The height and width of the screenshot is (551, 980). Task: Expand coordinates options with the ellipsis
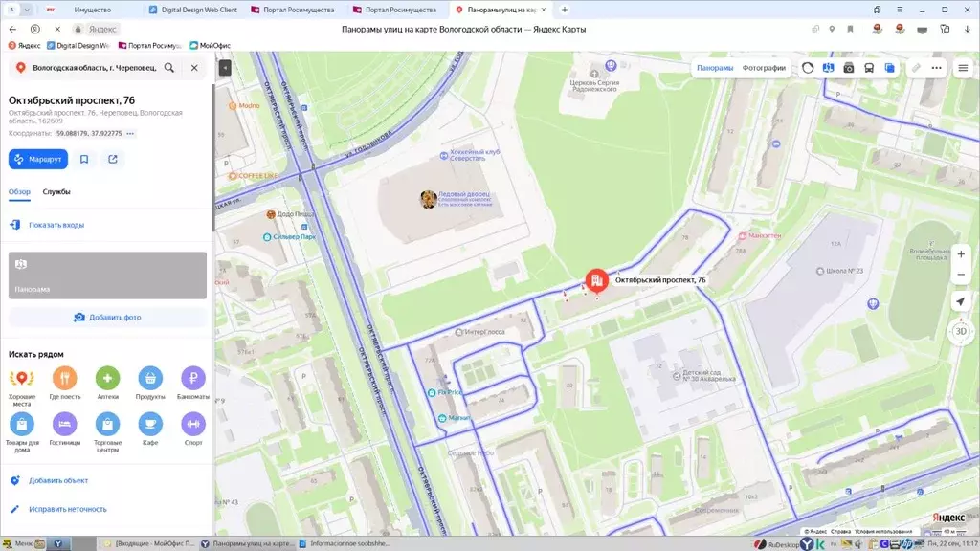pos(130,133)
